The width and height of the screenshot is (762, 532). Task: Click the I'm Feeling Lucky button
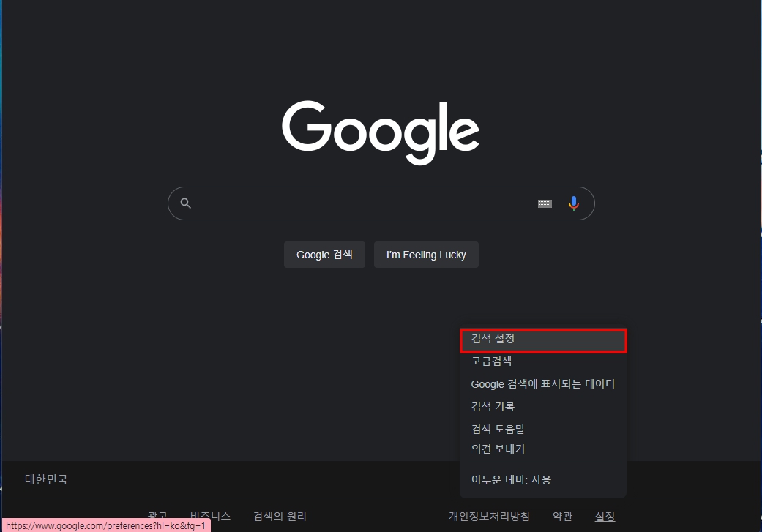pos(426,254)
